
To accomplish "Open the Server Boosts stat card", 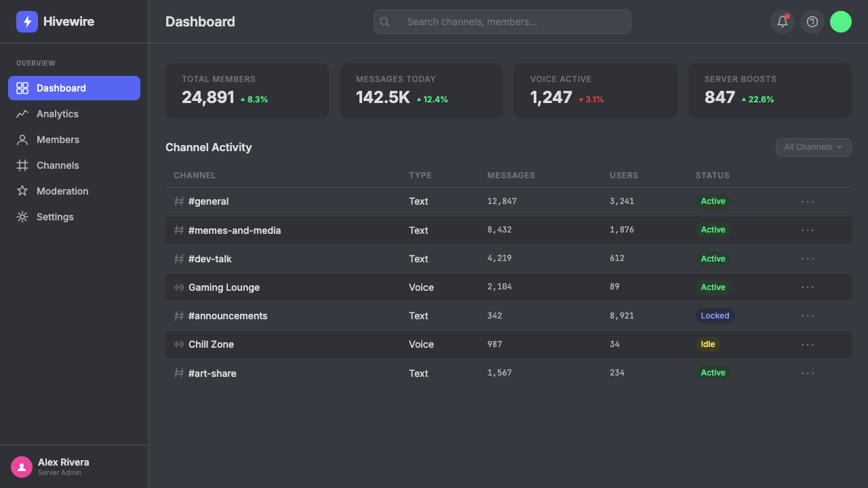I will click(x=770, y=91).
